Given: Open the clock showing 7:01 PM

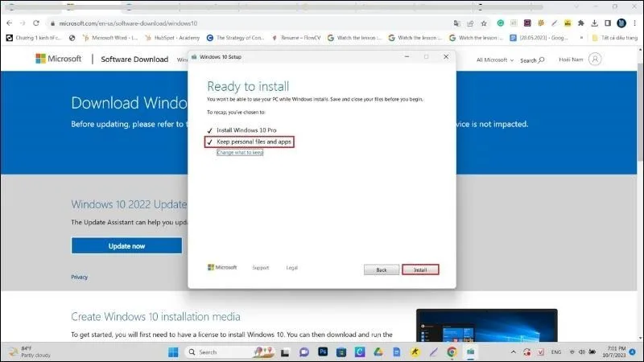Looking at the screenshot, I should click(614, 352).
